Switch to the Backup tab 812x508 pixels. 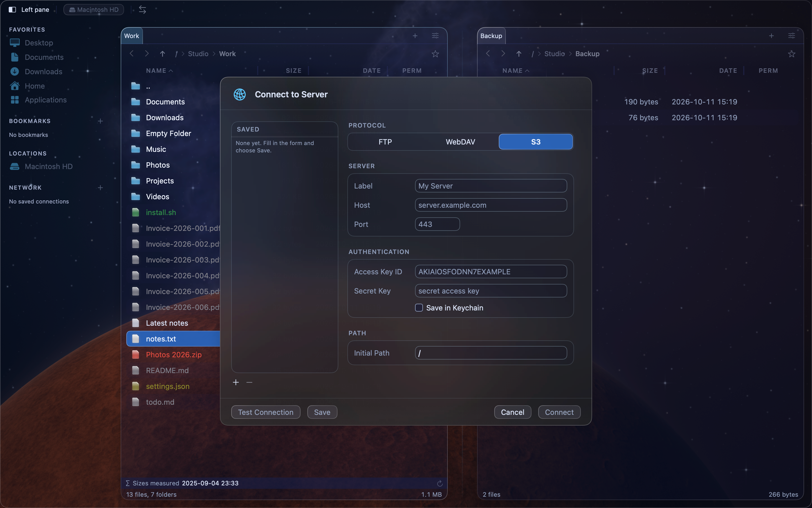pyautogui.click(x=491, y=36)
